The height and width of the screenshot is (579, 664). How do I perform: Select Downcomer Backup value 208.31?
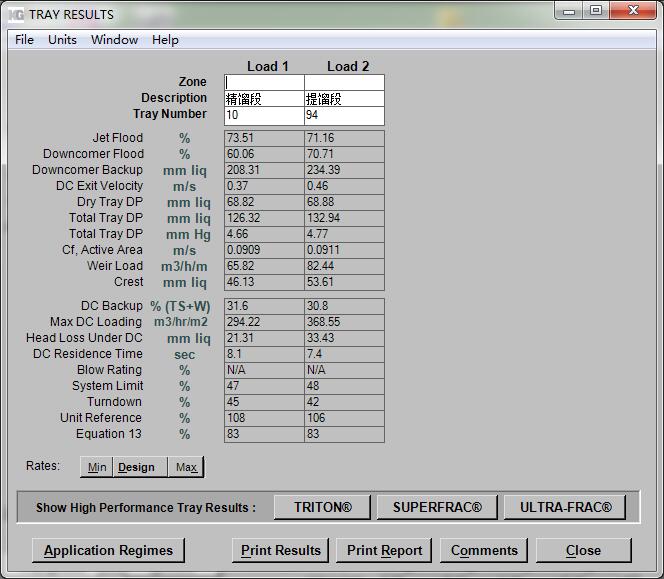click(x=264, y=170)
